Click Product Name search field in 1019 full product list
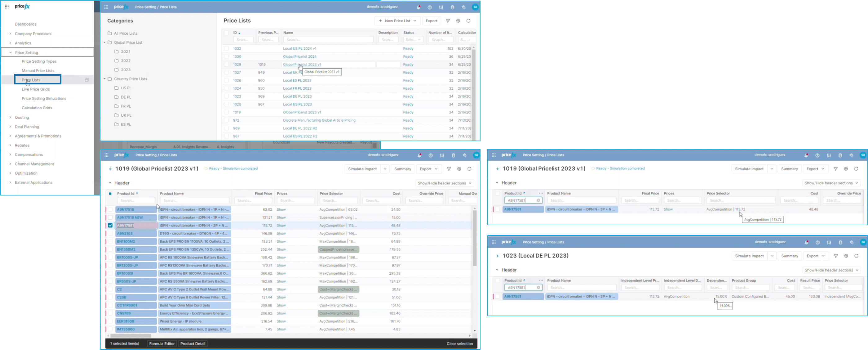Image resolution: width=868 pixels, height=350 pixels. coord(195,201)
